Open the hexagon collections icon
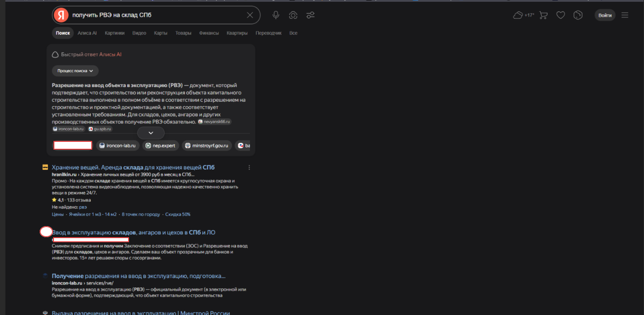Viewport: 644px width, 315px height. [578, 15]
